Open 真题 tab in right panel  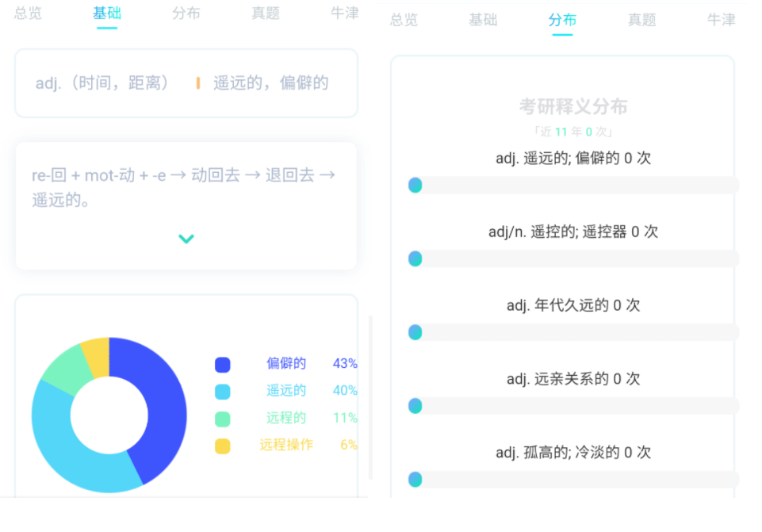pos(641,20)
